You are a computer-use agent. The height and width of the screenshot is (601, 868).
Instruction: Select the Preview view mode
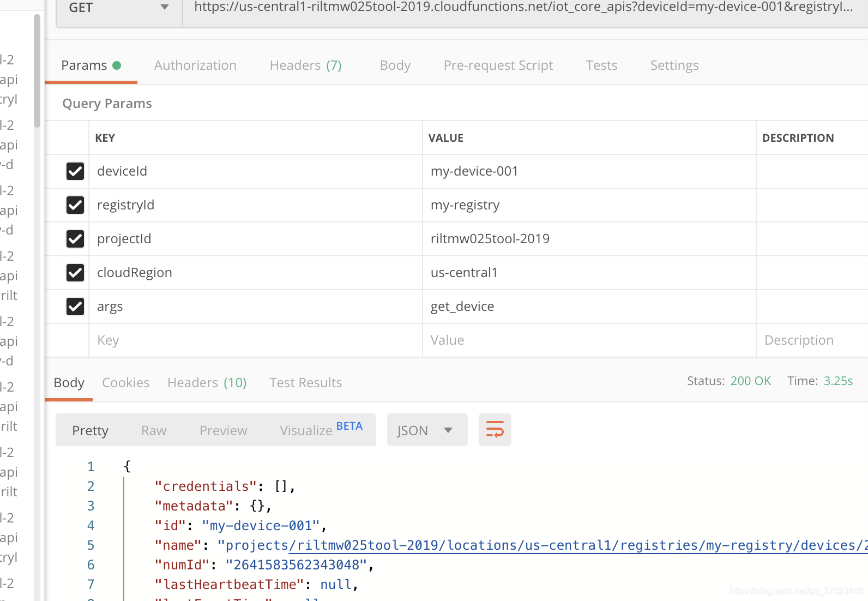(223, 430)
